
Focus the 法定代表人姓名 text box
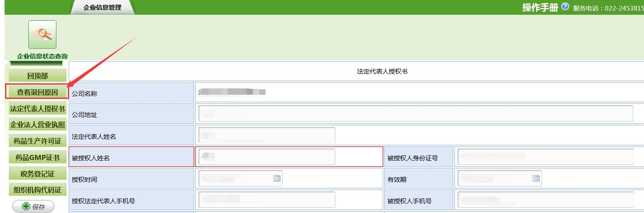click(267, 135)
